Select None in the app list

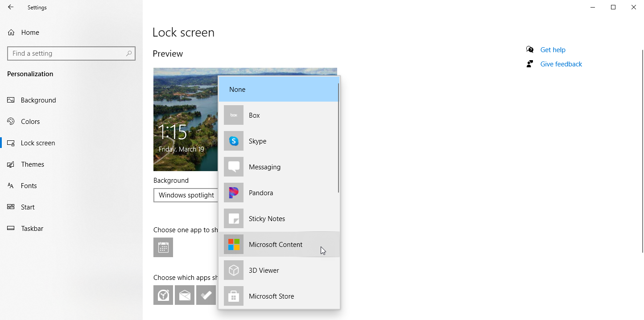(x=278, y=90)
